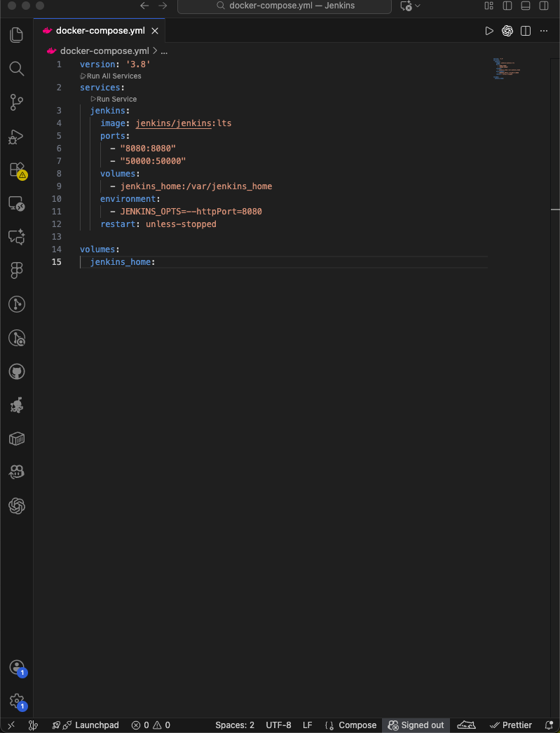
Task: Open the notifications bell in status bar
Action: pos(549,725)
